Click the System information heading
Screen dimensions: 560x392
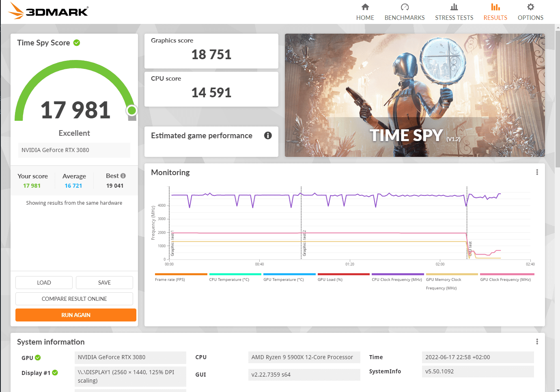[51, 342]
